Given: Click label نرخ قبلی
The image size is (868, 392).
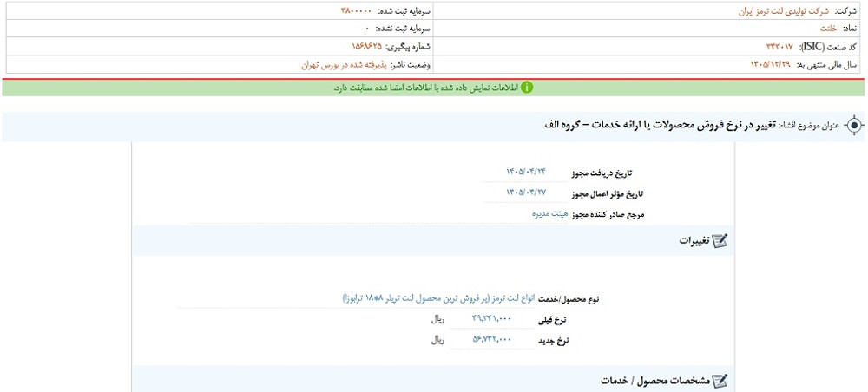Looking at the screenshot, I should tap(554, 319).
